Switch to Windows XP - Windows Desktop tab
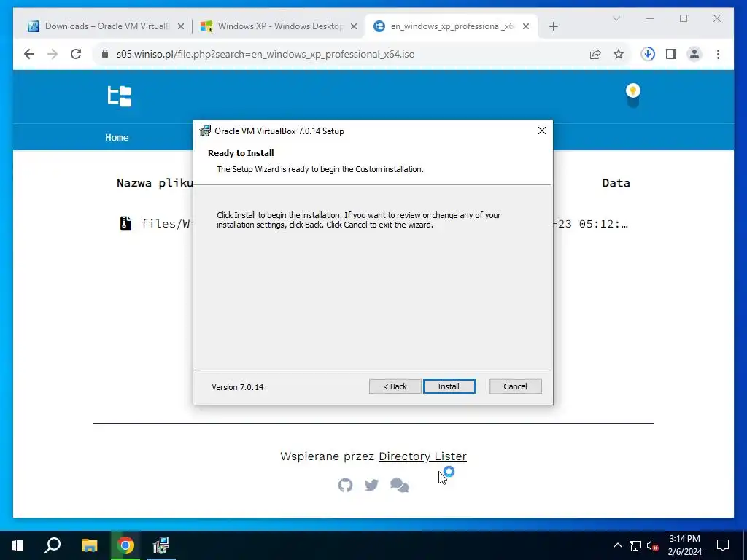The image size is (747, 560). pos(279,26)
